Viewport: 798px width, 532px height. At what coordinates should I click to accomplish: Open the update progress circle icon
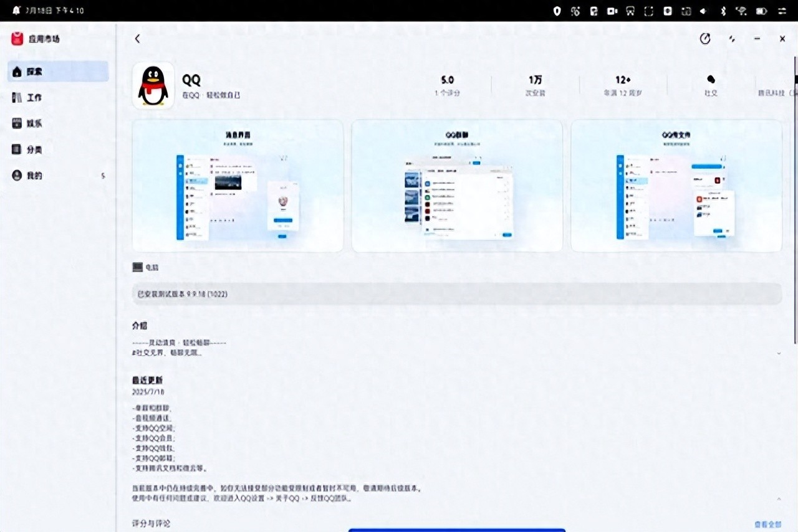(705, 39)
